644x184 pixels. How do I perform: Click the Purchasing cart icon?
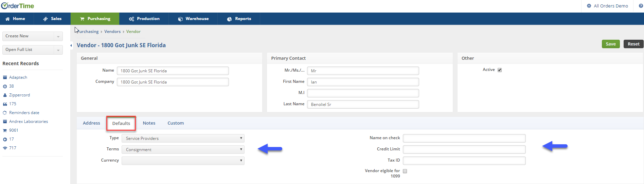[x=82, y=19]
